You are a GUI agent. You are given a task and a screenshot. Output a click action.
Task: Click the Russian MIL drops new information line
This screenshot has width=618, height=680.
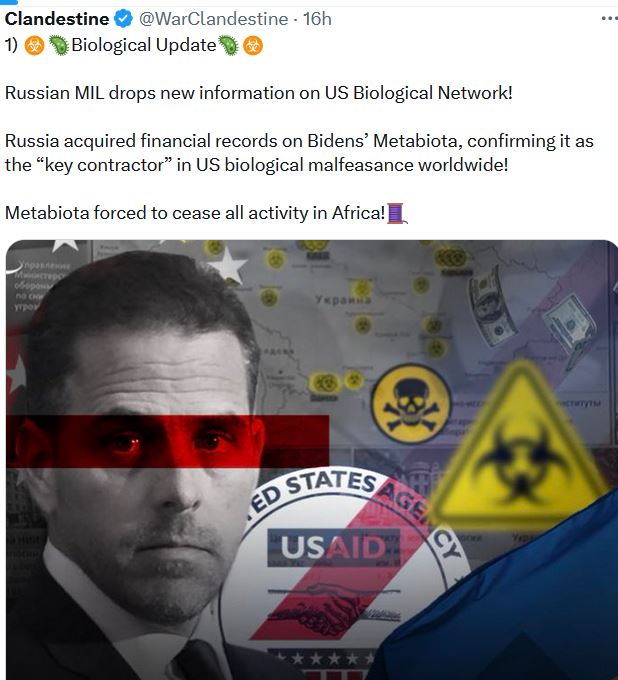point(258,93)
